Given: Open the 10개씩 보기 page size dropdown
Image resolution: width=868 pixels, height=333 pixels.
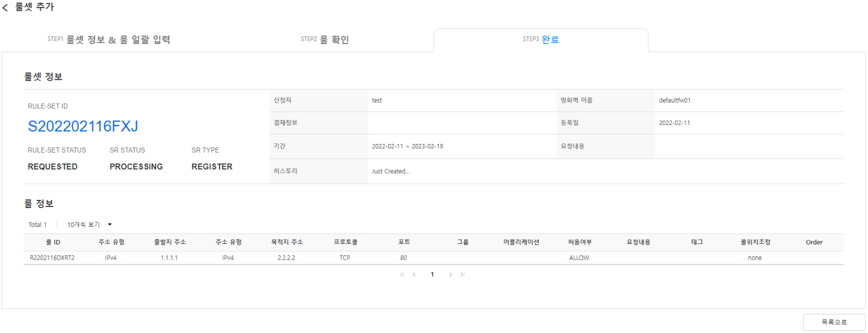Looking at the screenshot, I should [89, 224].
